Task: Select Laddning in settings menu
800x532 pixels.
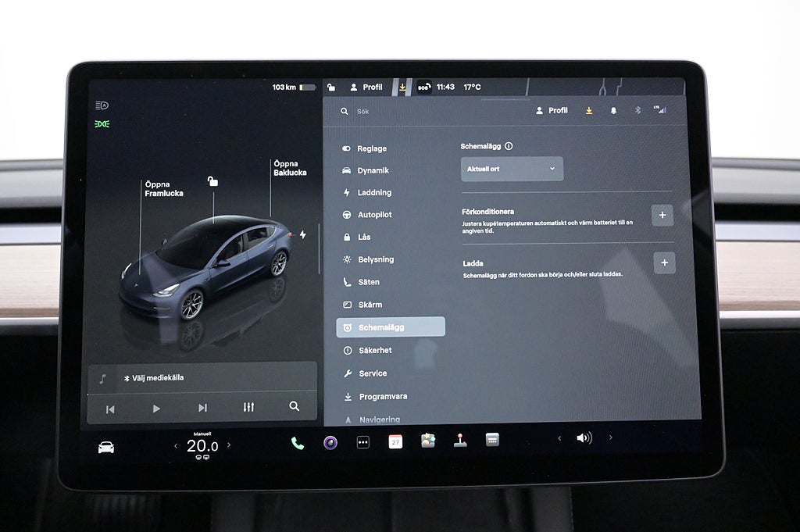Action: pyautogui.click(x=374, y=192)
